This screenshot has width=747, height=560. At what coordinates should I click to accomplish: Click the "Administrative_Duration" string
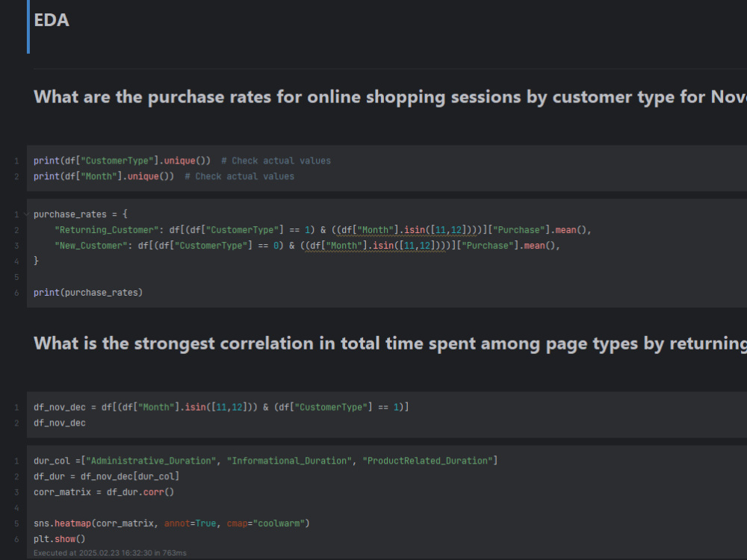(151, 461)
